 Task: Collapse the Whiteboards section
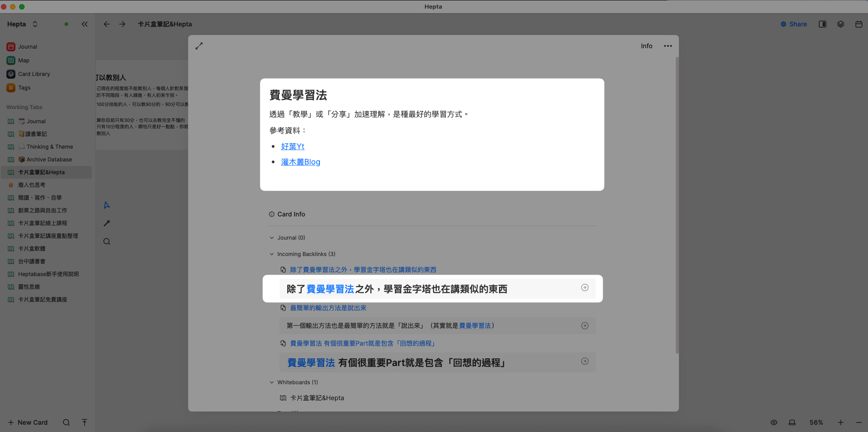click(271, 382)
